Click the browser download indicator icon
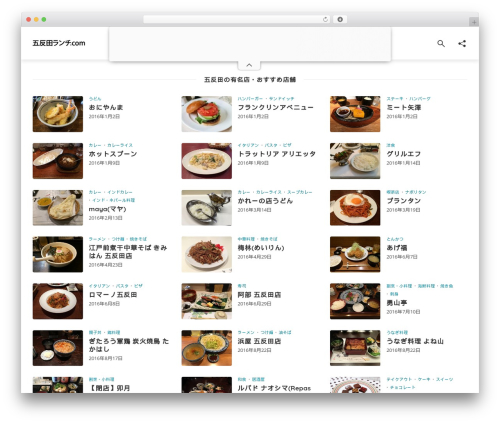The image size is (500, 423). coord(340,20)
